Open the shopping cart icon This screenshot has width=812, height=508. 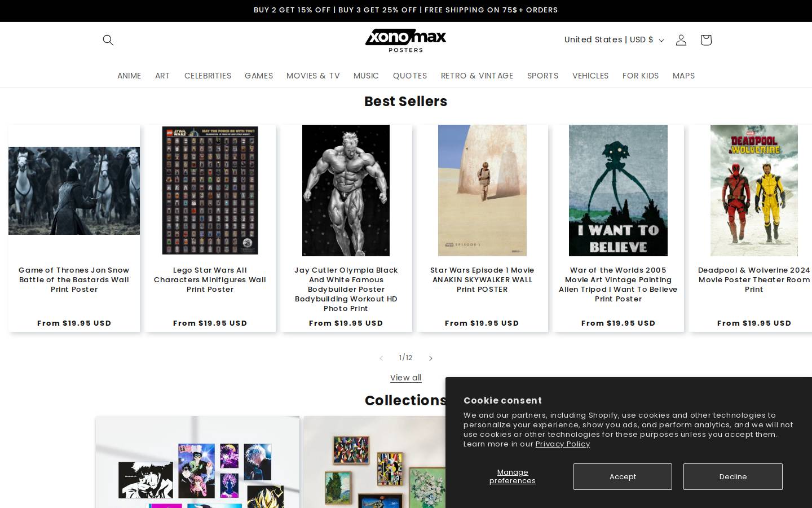tap(706, 40)
